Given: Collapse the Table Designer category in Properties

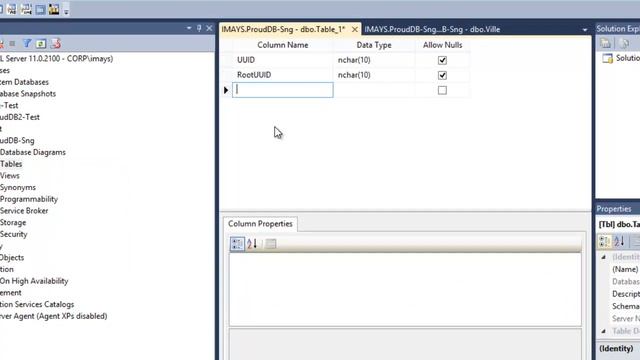Looking at the screenshot, I should [x=604, y=331].
